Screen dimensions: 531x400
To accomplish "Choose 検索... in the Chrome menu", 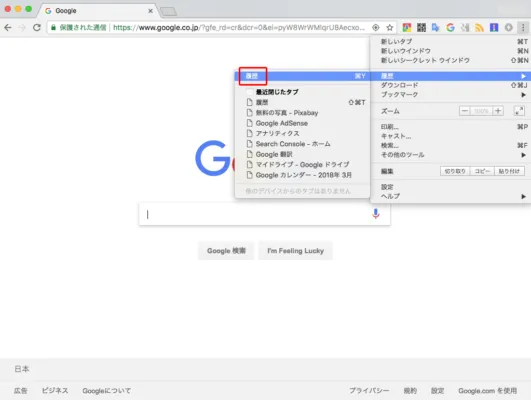I will tap(451, 145).
